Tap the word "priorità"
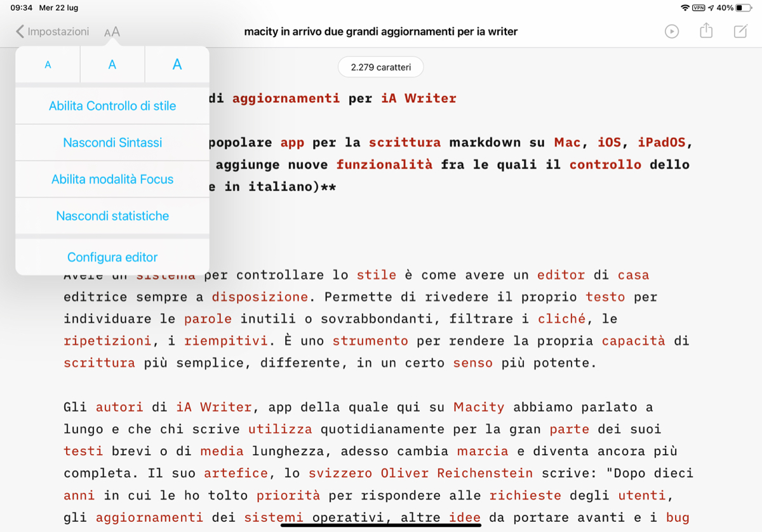This screenshot has width=762, height=532. tap(288, 495)
